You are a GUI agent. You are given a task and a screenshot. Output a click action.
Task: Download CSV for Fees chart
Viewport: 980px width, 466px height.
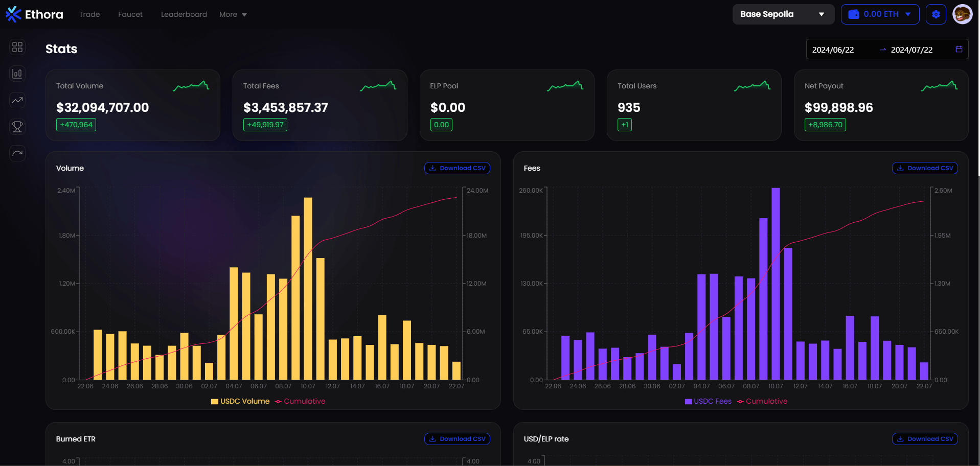925,168
